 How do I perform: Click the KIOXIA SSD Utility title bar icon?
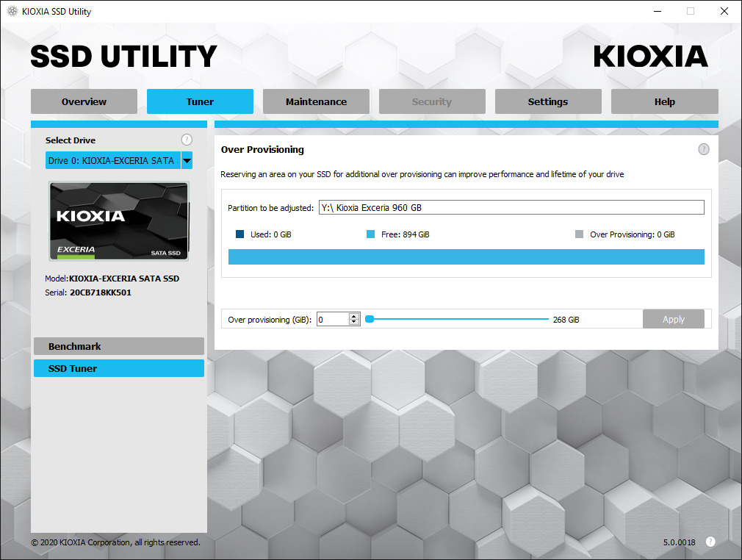(x=12, y=12)
